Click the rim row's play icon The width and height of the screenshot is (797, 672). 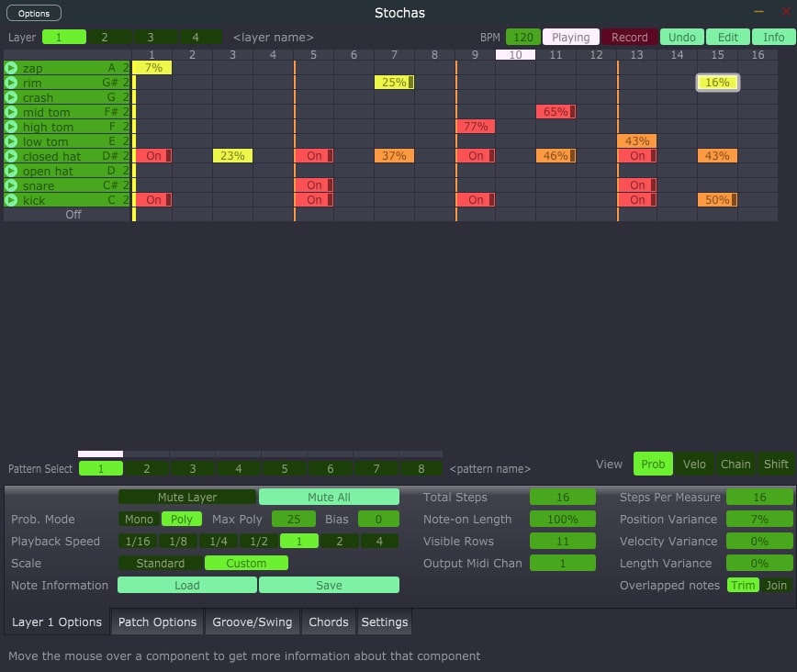point(9,82)
